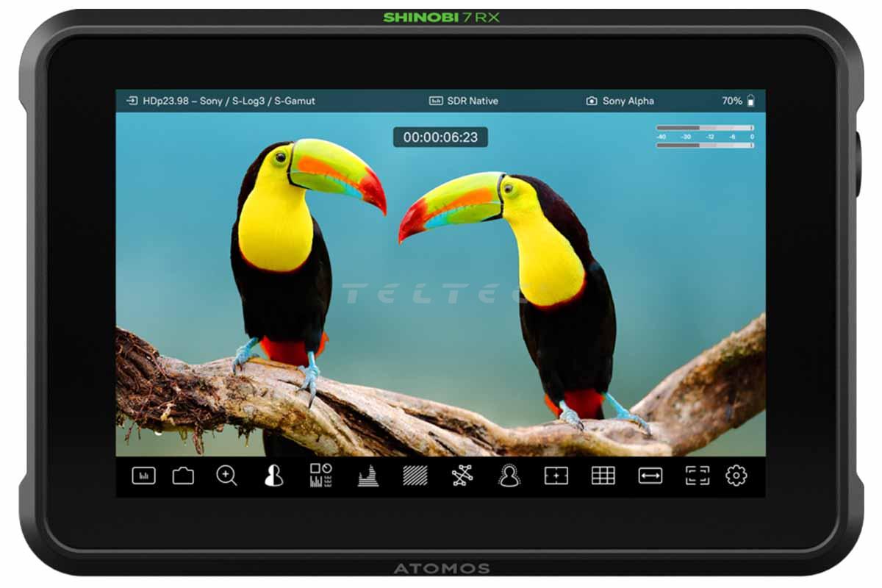The width and height of the screenshot is (882, 588).
Task: Tap the safe area frame guides icon
Action: point(697,476)
